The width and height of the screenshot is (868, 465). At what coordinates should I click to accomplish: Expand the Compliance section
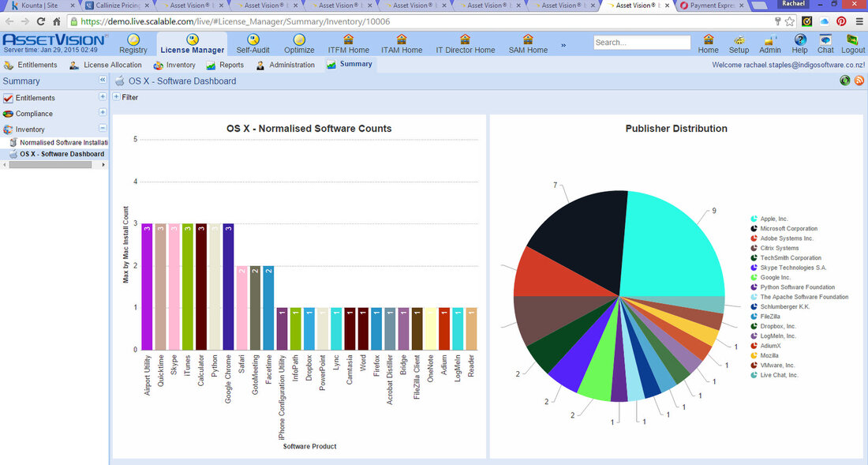103,113
